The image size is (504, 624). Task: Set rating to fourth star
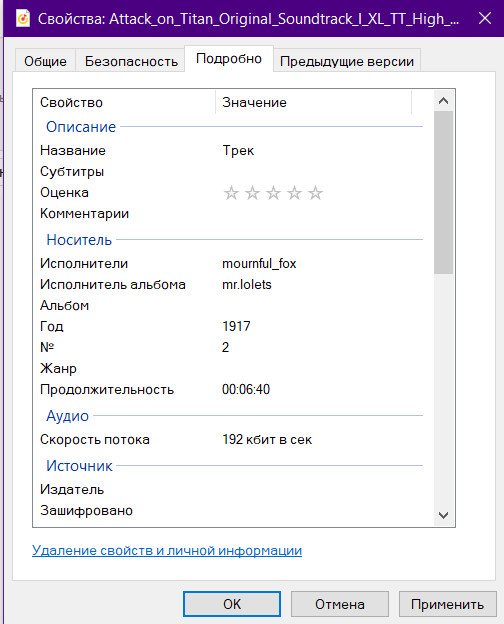coord(294,193)
